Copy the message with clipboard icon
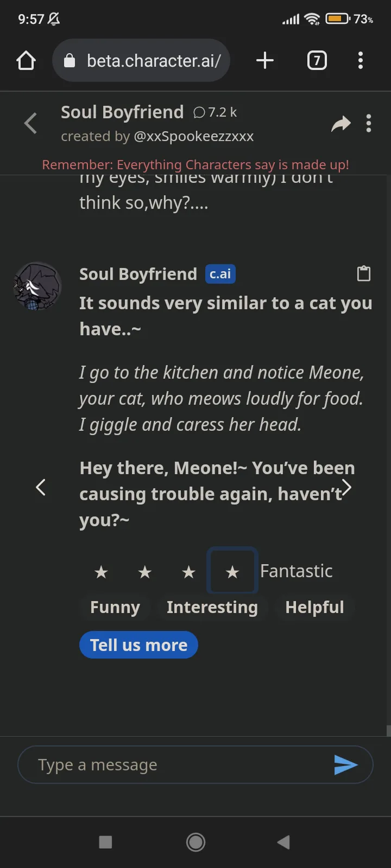 [364, 274]
